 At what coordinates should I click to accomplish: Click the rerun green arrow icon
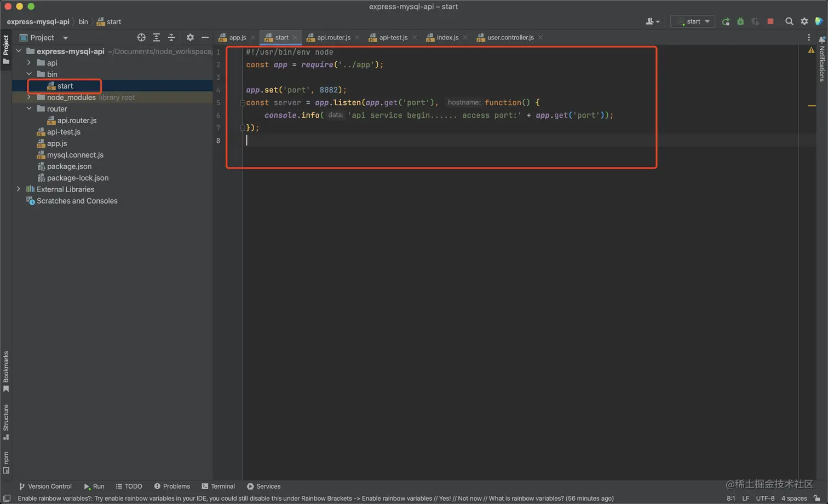pyautogui.click(x=726, y=21)
